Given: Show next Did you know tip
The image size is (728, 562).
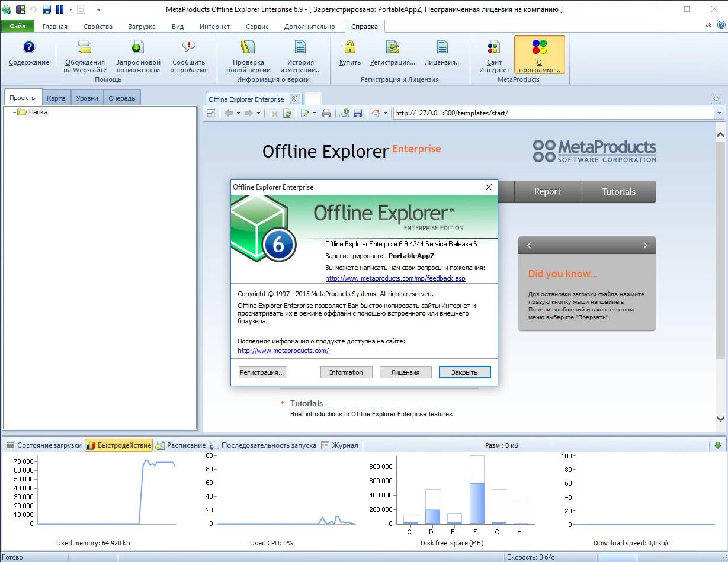Looking at the screenshot, I should coord(646,245).
